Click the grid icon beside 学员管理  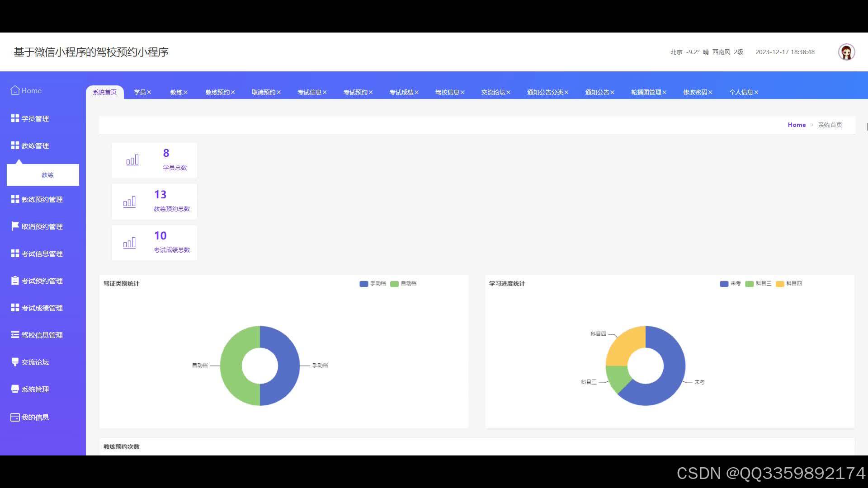click(x=15, y=118)
